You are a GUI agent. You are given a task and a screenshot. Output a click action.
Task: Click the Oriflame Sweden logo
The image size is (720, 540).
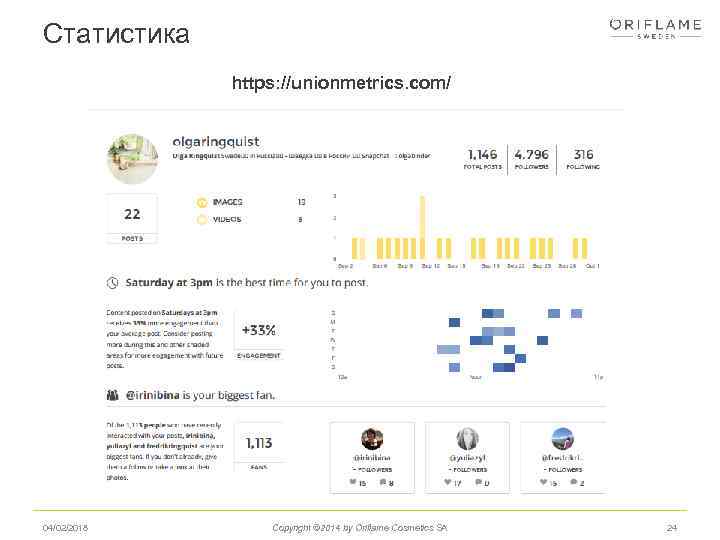[x=655, y=27]
